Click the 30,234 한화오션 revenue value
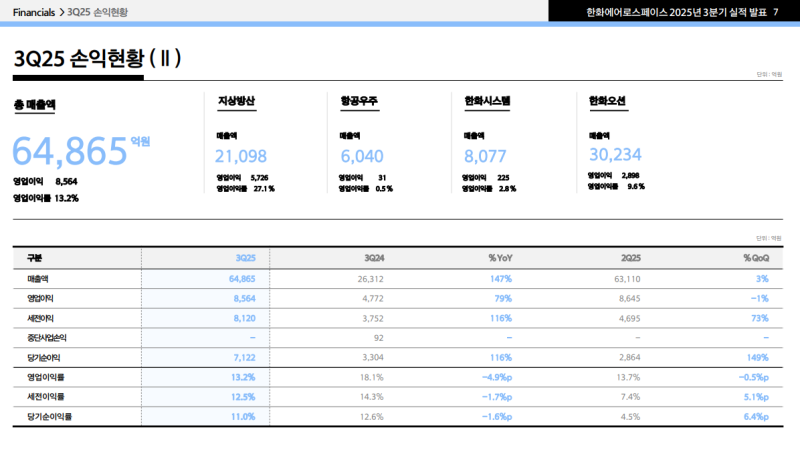Screen dimensions: 800x452 coord(615,154)
